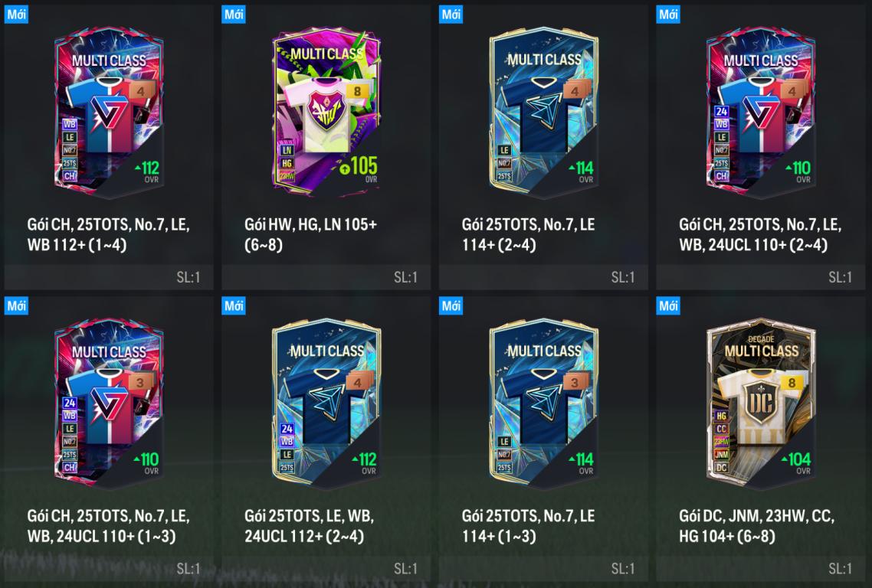Open Gói CH 24UCL 110+ (1~3) title
This screenshot has height=588, width=872.
click(109, 526)
